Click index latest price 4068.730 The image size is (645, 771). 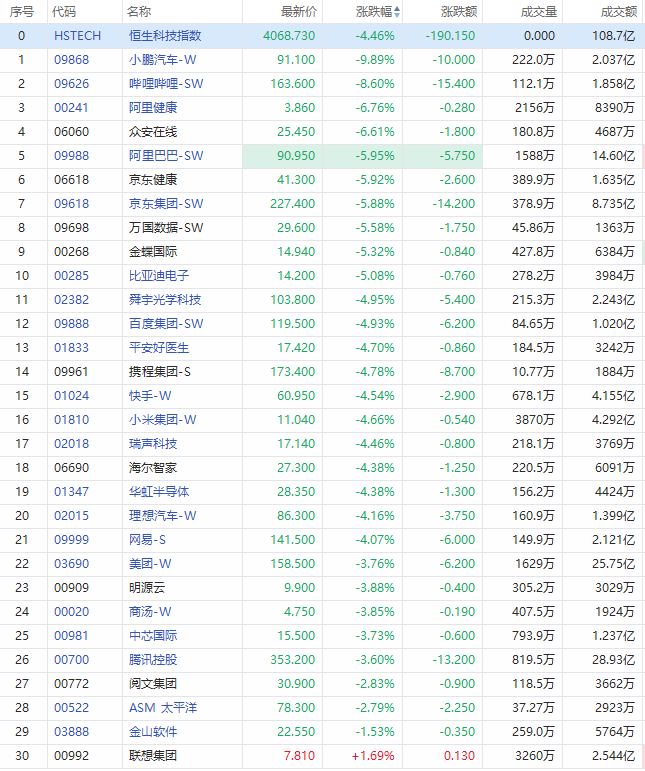(289, 36)
